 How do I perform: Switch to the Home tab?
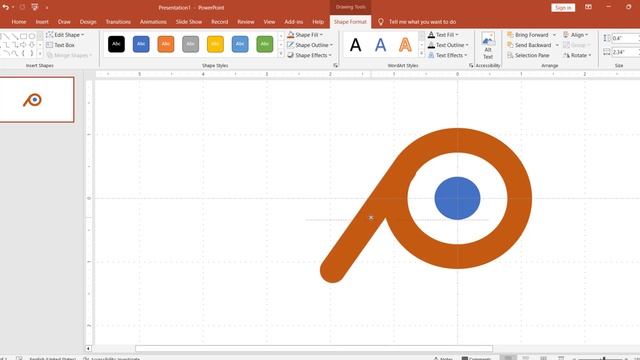pyautogui.click(x=19, y=22)
